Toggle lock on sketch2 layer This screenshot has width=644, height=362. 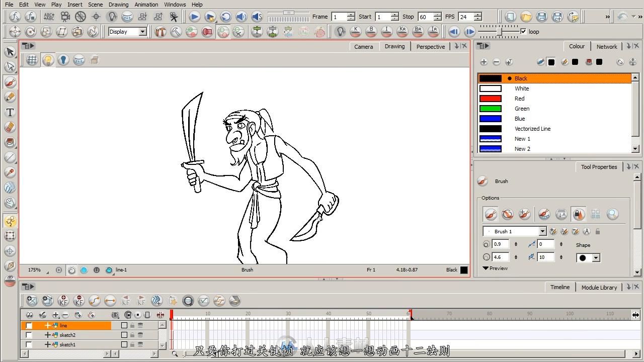(x=132, y=335)
